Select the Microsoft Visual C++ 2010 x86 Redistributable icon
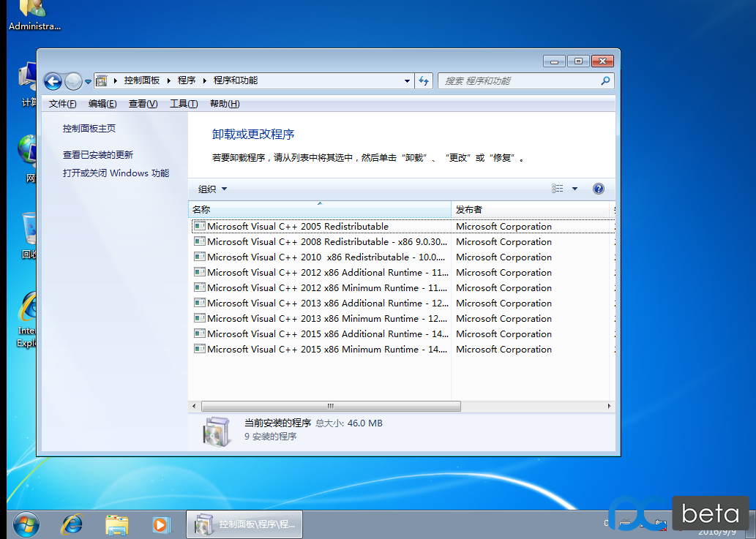The width and height of the screenshot is (756, 539). pyautogui.click(x=199, y=257)
